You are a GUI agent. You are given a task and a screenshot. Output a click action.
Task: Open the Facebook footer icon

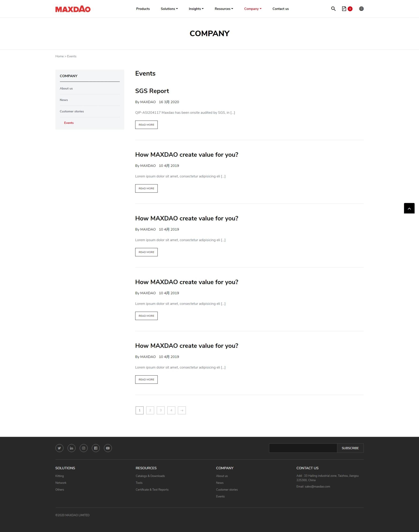[x=96, y=448]
